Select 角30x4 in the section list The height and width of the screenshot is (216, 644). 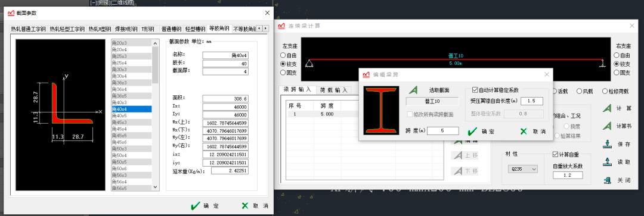click(131, 76)
